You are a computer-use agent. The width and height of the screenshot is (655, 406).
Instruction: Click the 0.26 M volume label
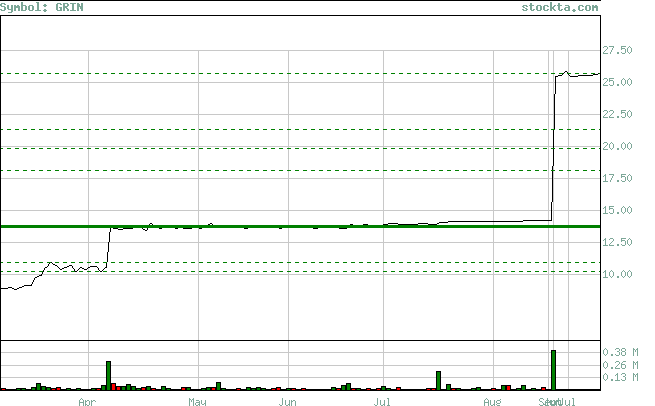620,365
